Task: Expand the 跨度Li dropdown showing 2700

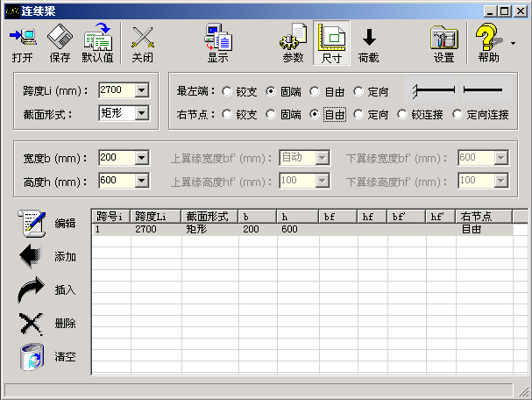Action: (142, 90)
